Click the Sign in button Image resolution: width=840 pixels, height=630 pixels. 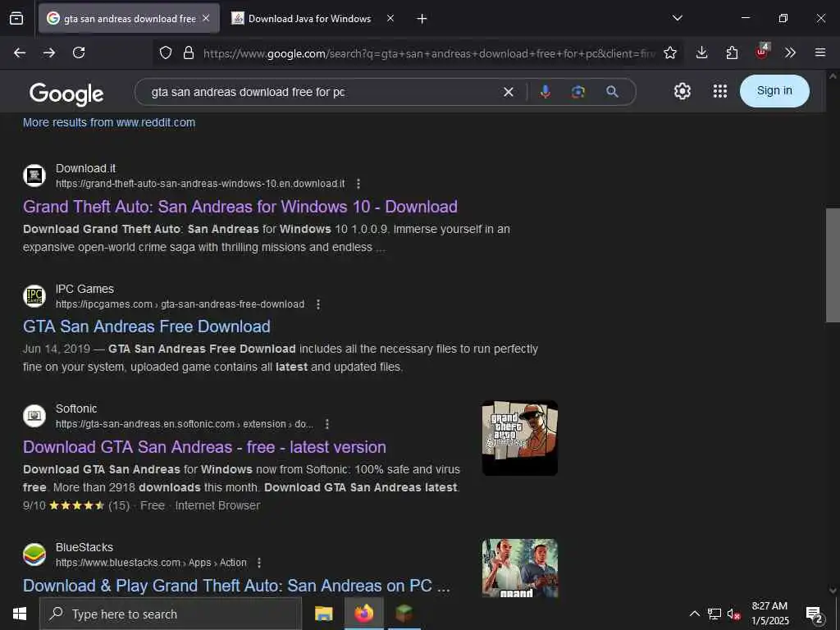(774, 91)
